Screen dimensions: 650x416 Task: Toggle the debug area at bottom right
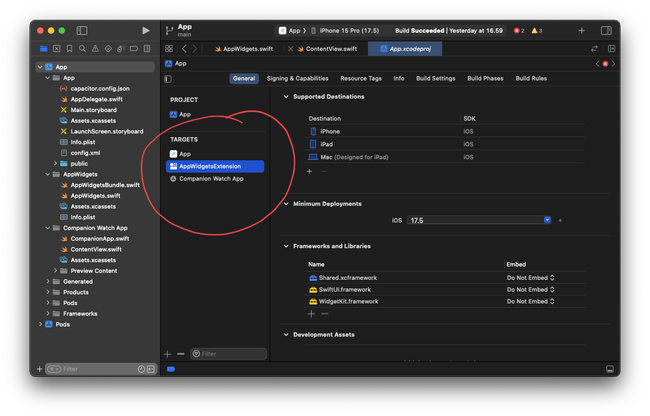click(610, 369)
